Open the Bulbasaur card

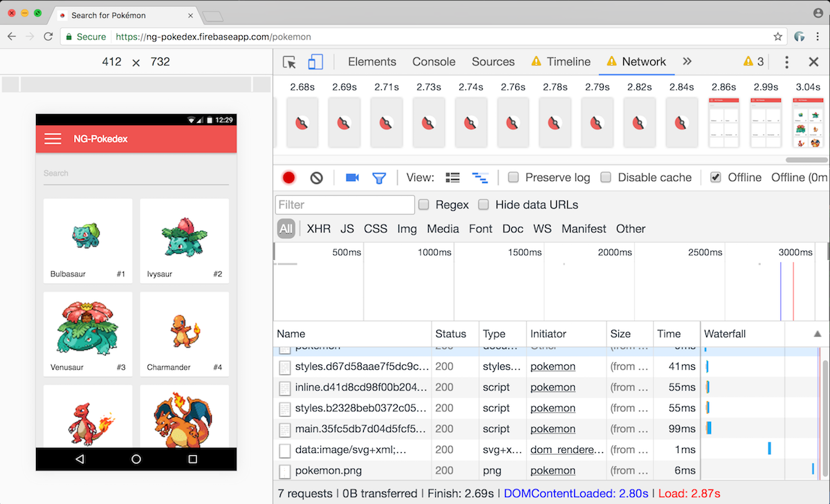coord(88,241)
